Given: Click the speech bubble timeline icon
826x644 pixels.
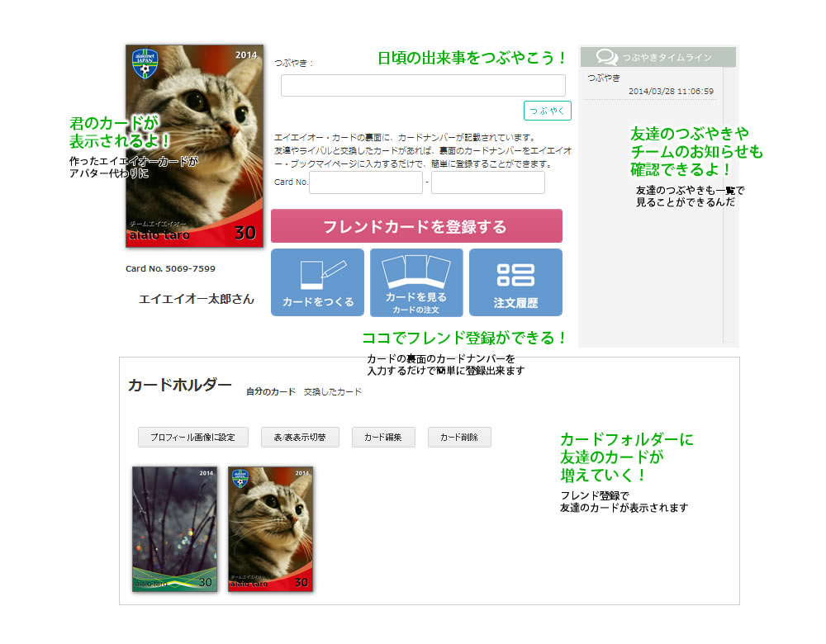Looking at the screenshot, I should pos(607,56).
